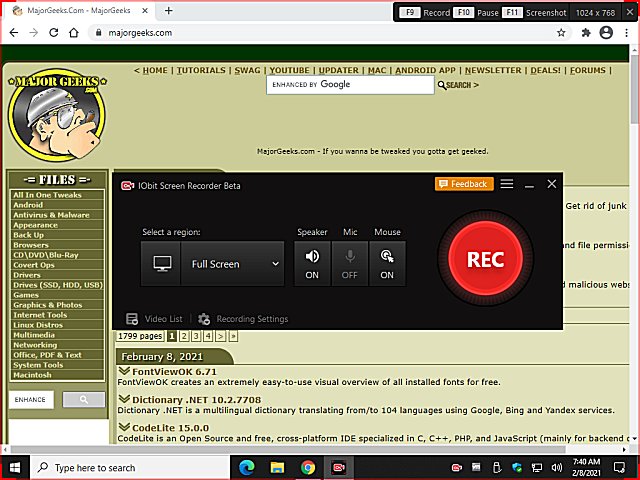Click the monitor icon beside Full Screen

click(x=161, y=264)
